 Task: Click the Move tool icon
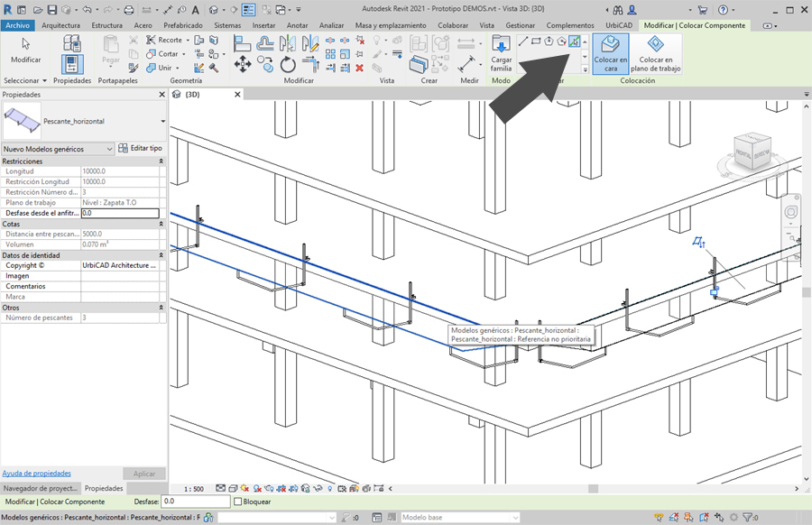(243, 64)
